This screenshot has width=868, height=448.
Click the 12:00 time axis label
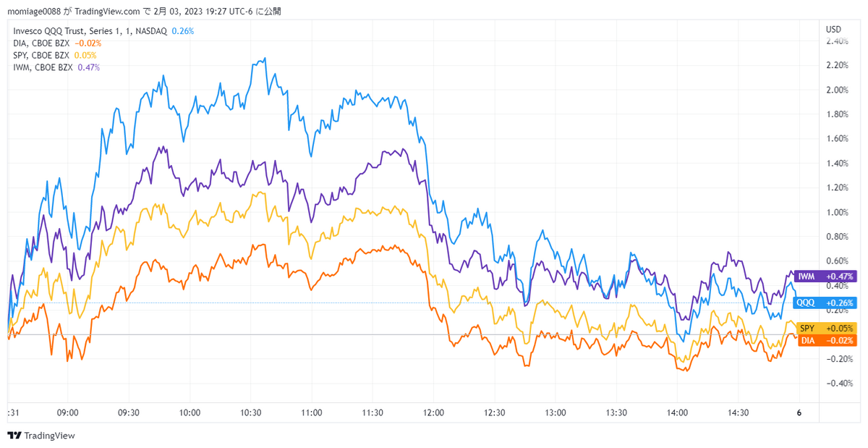coord(433,413)
